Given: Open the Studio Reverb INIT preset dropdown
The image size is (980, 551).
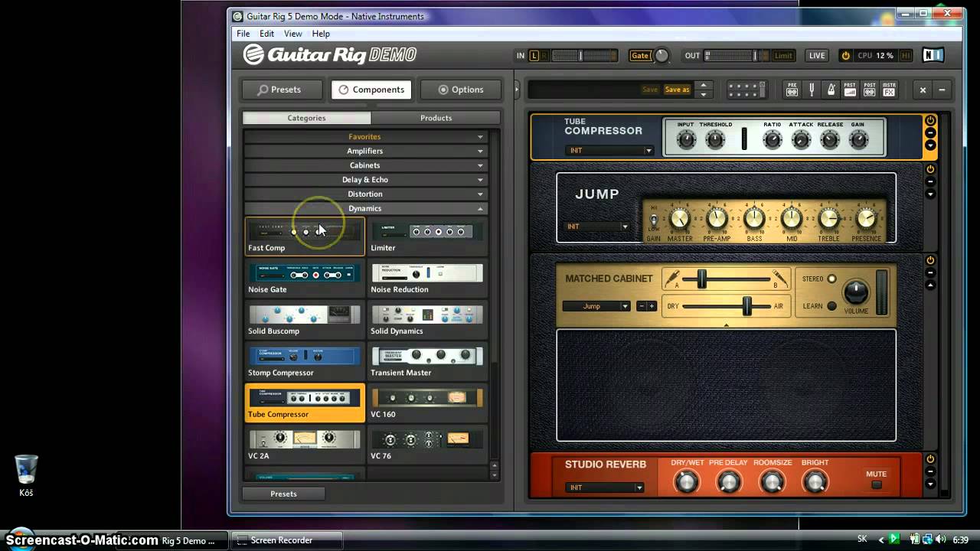Looking at the screenshot, I should click(605, 487).
